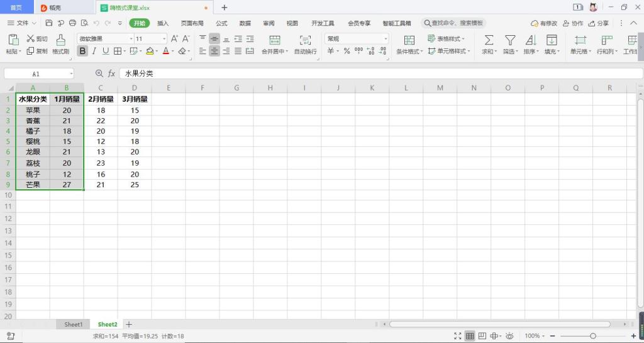Click the Conditional Formatting (条件格式) icon

tap(409, 40)
